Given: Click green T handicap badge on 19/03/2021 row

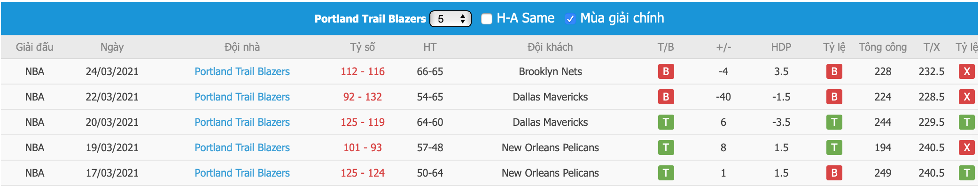Looking at the screenshot, I should coord(834,147).
